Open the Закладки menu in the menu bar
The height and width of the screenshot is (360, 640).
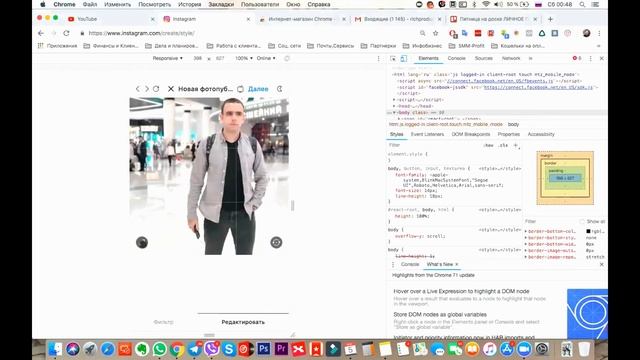221,4
